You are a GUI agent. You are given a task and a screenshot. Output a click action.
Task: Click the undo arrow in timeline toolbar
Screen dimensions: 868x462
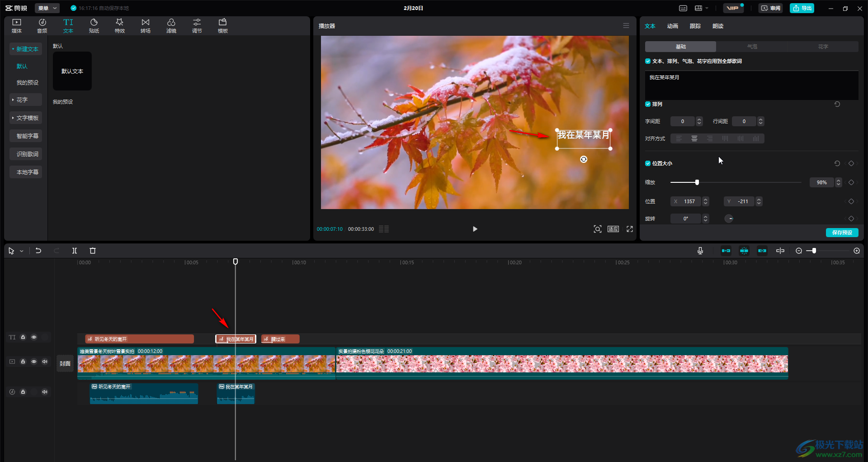pos(38,251)
